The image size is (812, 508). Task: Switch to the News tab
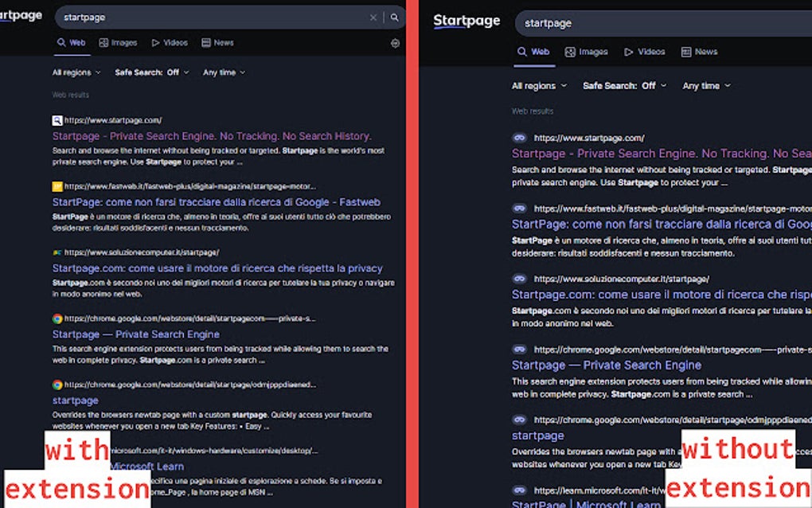217,43
